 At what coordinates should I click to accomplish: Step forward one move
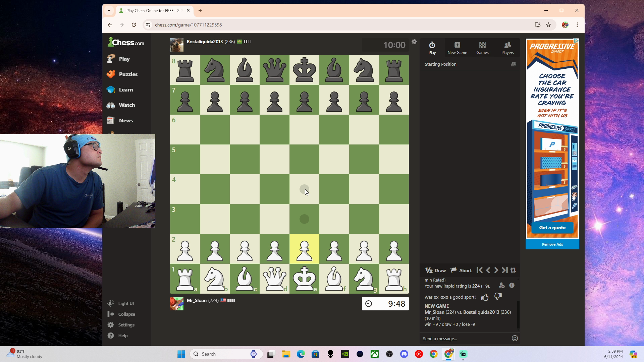[496, 270]
